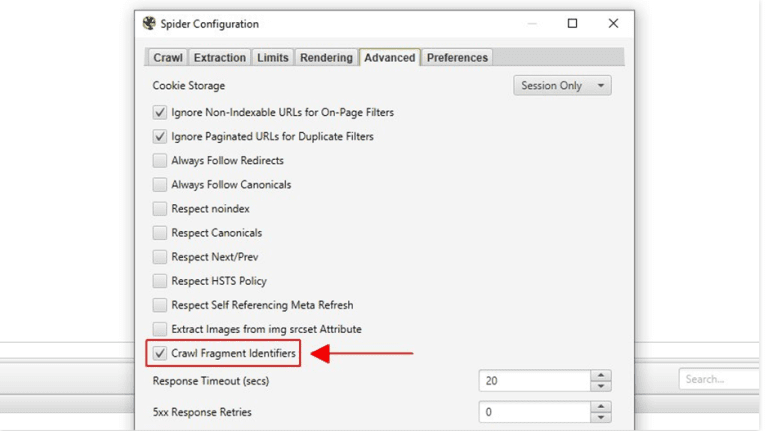Screen dimensions: 768x431
Task: Enable Always Follow Redirects checkbox
Action: tap(160, 161)
